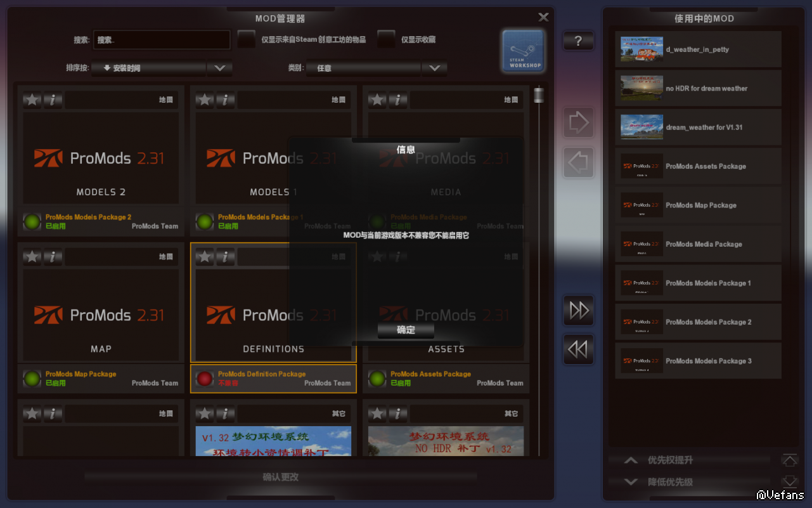
Task: Confirm the dialog with 确定
Action: pos(406,330)
